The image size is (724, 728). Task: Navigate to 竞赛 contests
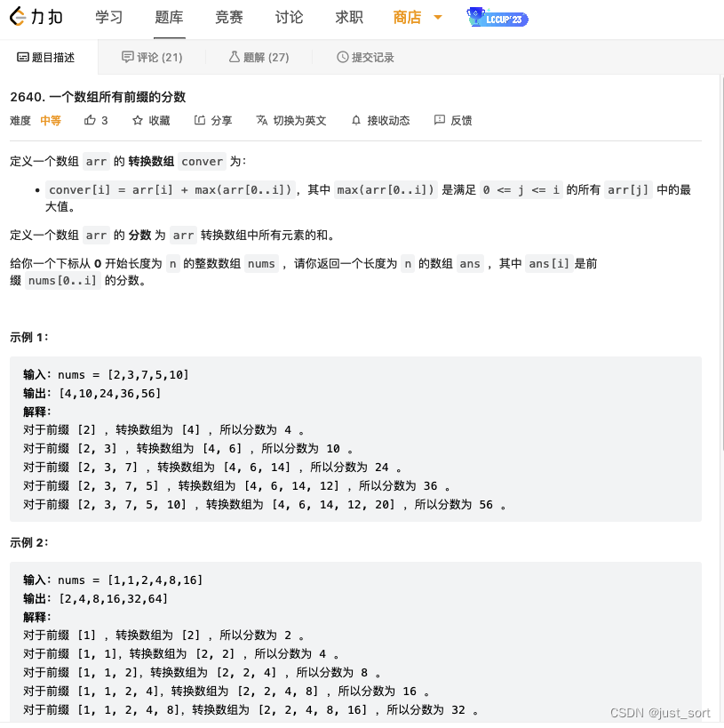pyautogui.click(x=228, y=17)
